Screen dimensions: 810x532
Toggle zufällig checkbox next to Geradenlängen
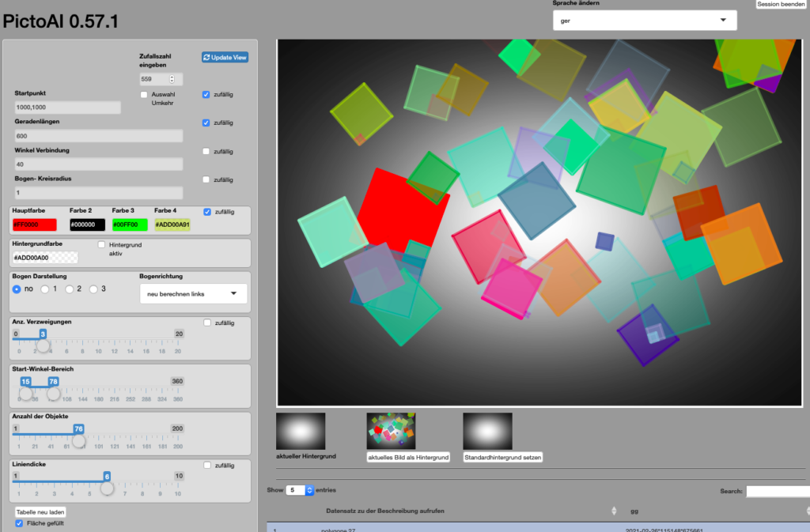tap(206, 123)
